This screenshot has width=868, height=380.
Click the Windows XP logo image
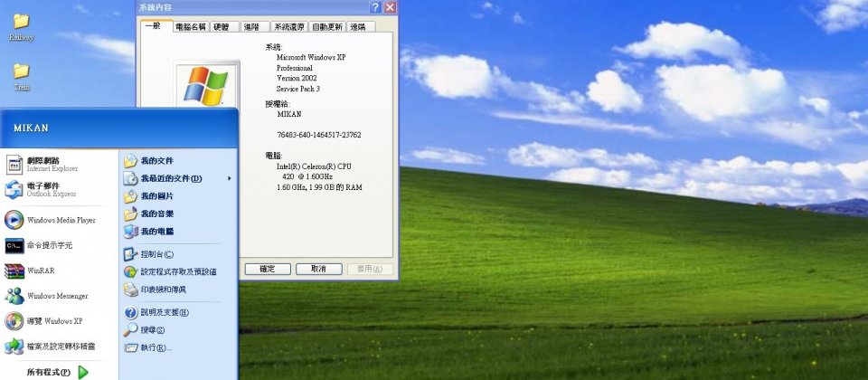(x=206, y=85)
